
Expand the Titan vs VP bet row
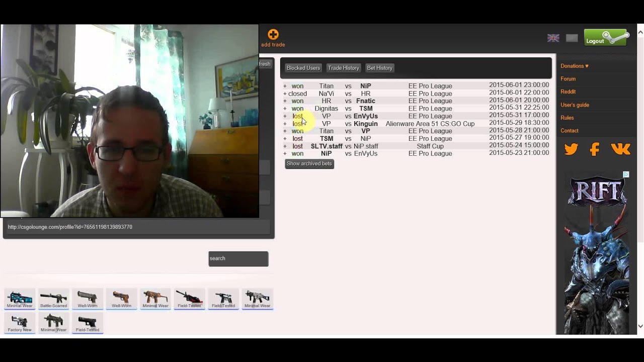[285, 131]
